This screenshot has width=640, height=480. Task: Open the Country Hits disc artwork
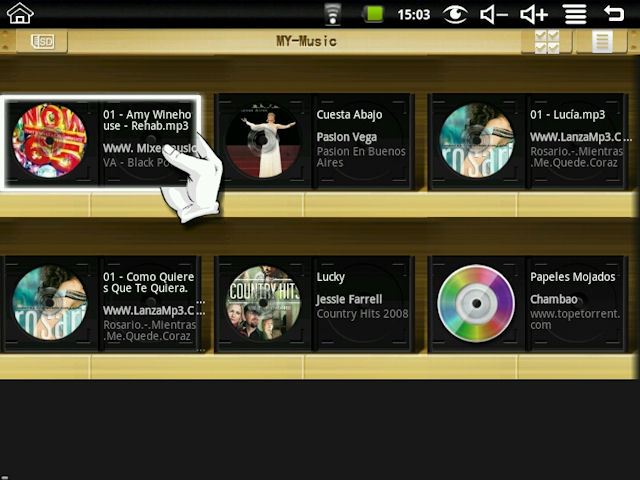(x=263, y=303)
